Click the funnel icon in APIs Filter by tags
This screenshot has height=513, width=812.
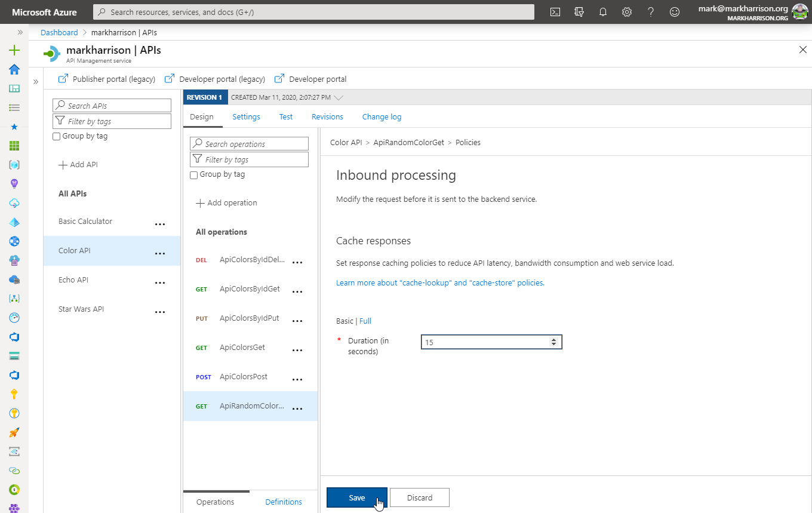60,121
